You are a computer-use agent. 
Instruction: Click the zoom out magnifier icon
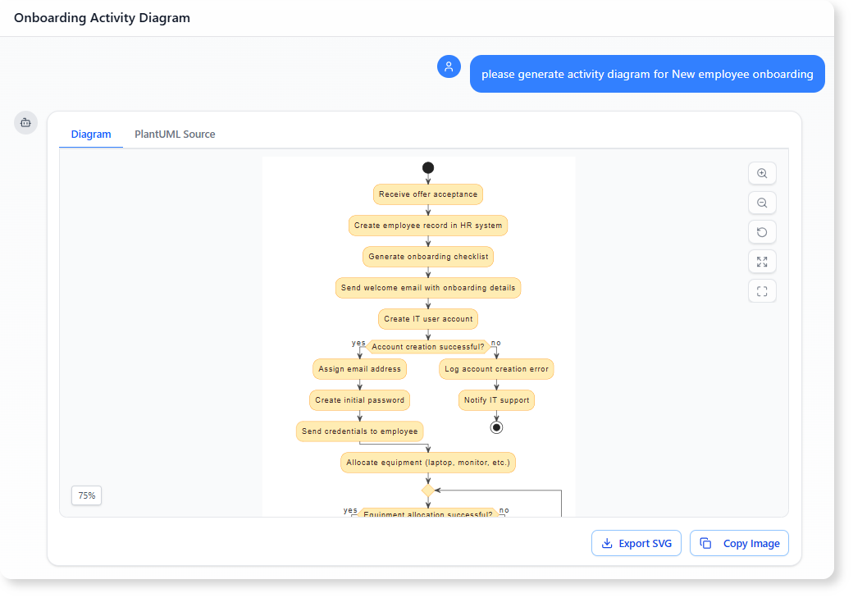762,203
